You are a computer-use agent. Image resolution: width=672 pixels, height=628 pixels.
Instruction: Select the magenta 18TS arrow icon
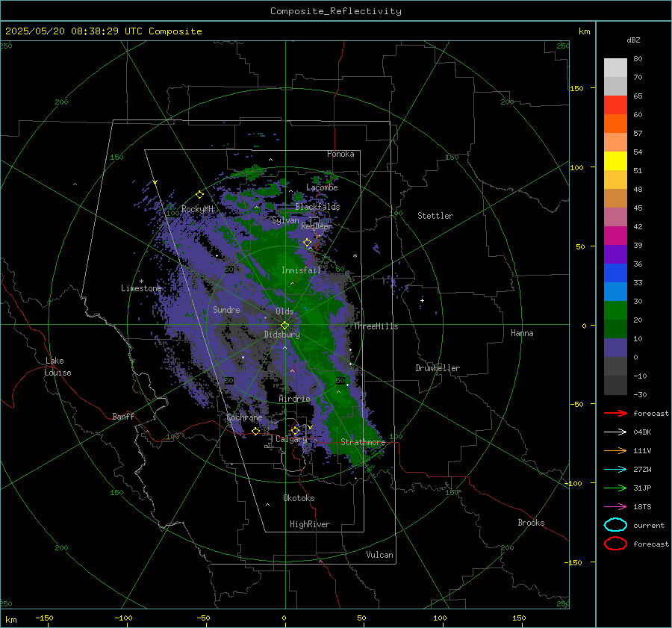[x=615, y=507]
